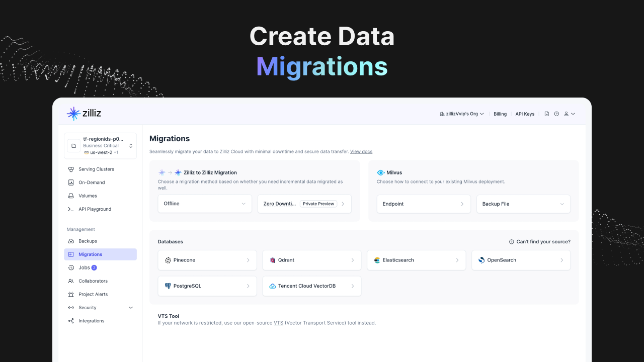Click the Pinecone logo icon
Screen dimensions: 644x362
[168, 260]
